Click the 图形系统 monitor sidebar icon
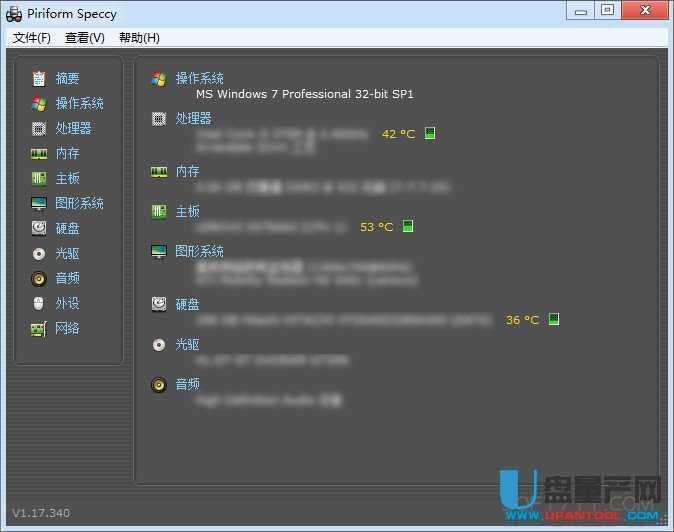This screenshot has height=532, width=674. tap(39, 203)
